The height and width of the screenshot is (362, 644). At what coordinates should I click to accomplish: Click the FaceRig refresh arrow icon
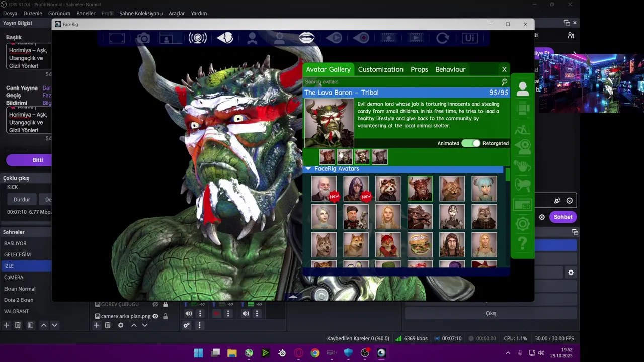[x=443, y=38]
